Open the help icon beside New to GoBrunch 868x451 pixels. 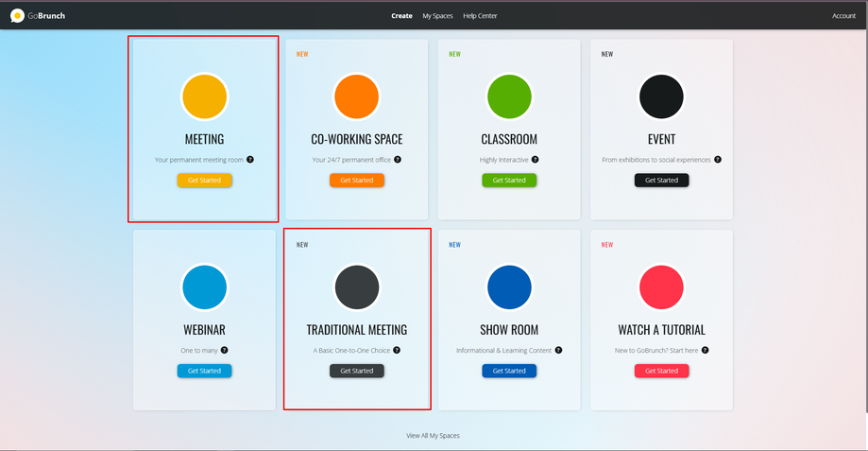pos(705,350)
